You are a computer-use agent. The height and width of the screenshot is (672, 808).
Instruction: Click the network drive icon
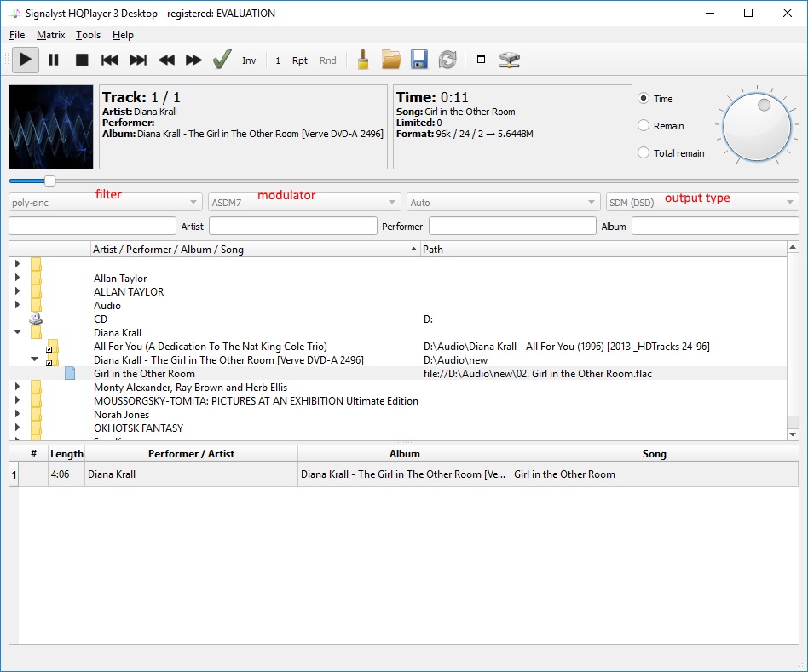coord(510,60)
